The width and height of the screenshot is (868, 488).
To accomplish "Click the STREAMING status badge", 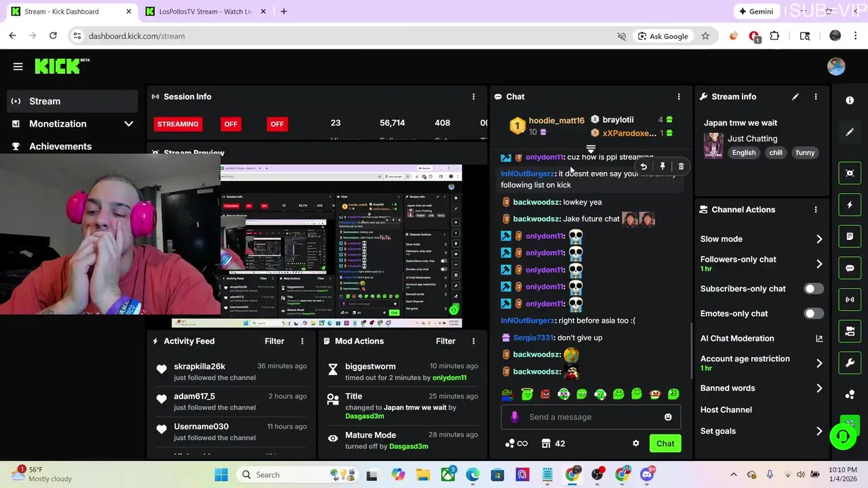I will pyautogui.click(x=178, y=124).
